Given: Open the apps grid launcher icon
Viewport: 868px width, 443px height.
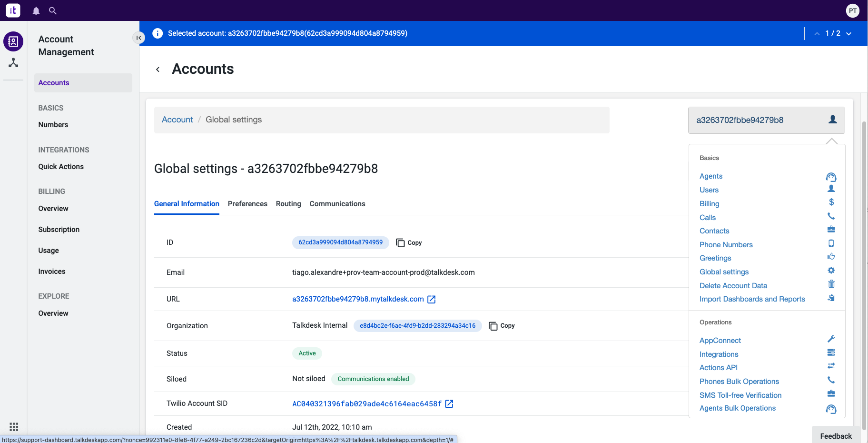Looking at the screenshot, I should pos(14,427).
